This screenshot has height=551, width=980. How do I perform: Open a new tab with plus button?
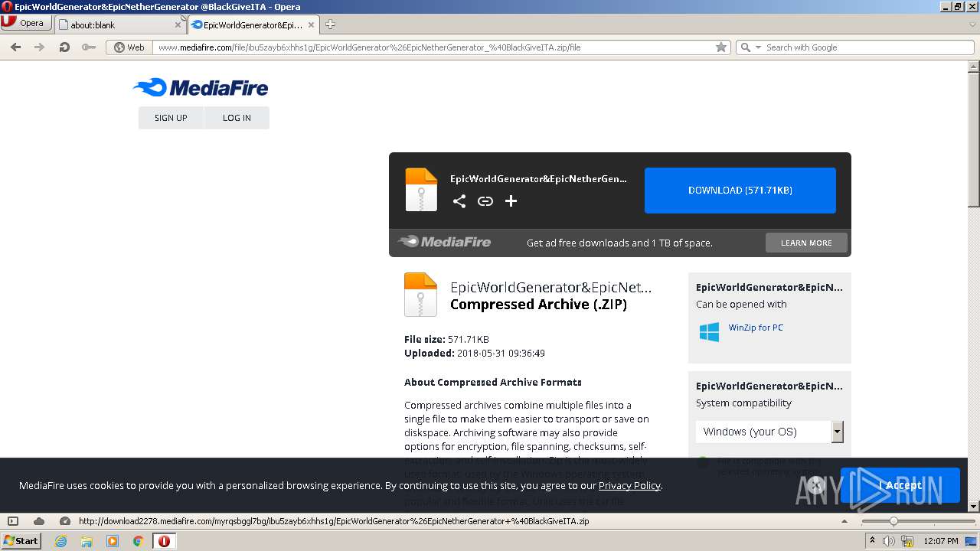click(x=330, y=24)
